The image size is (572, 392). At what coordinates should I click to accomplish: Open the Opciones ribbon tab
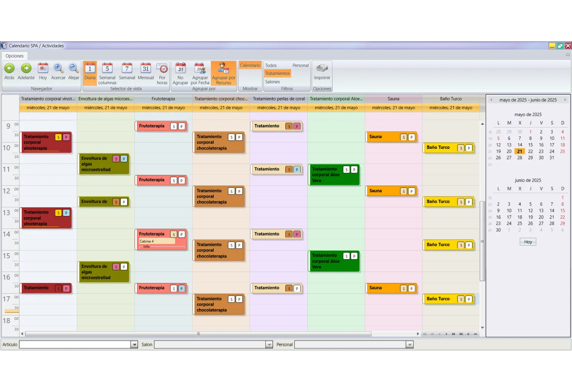click(x=14, y=56)
